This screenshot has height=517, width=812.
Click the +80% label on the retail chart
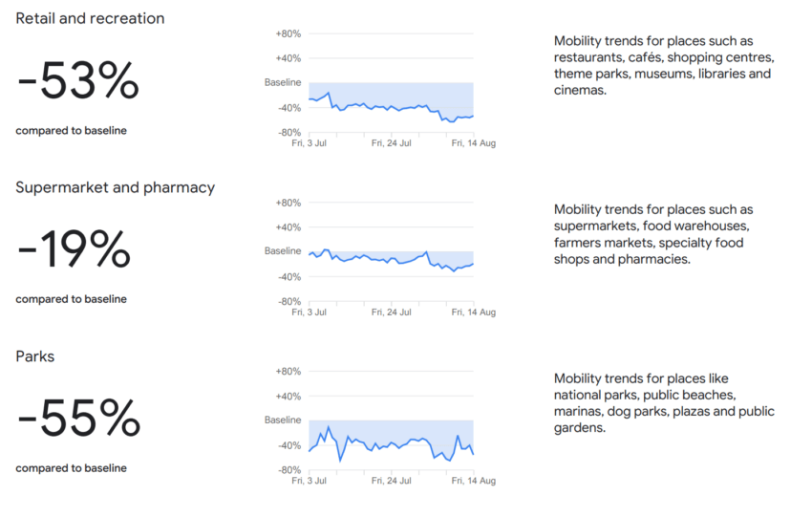[x=288, y=33]
